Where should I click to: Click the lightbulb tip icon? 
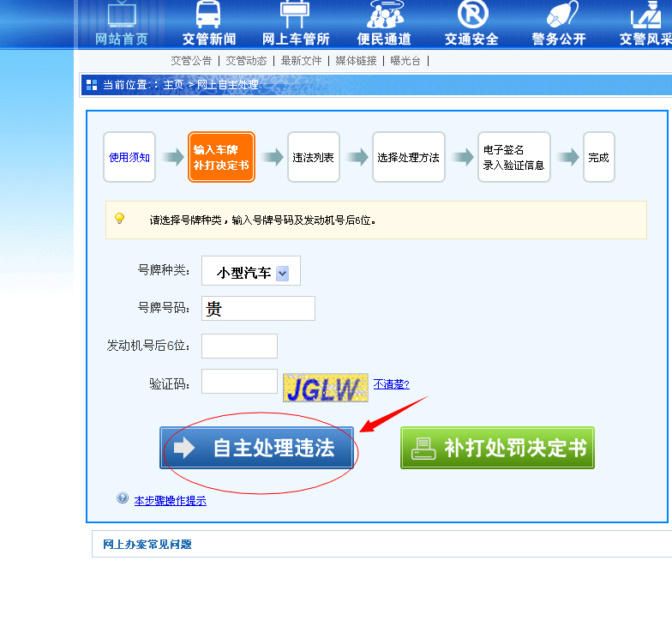[x=120, y=219]
